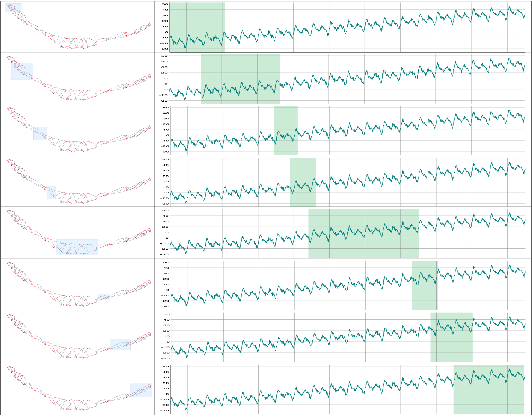Click the blue box in the sixth row graph
Image resolution: width=532 pixels, height=416 pixels.
(104, 297)
